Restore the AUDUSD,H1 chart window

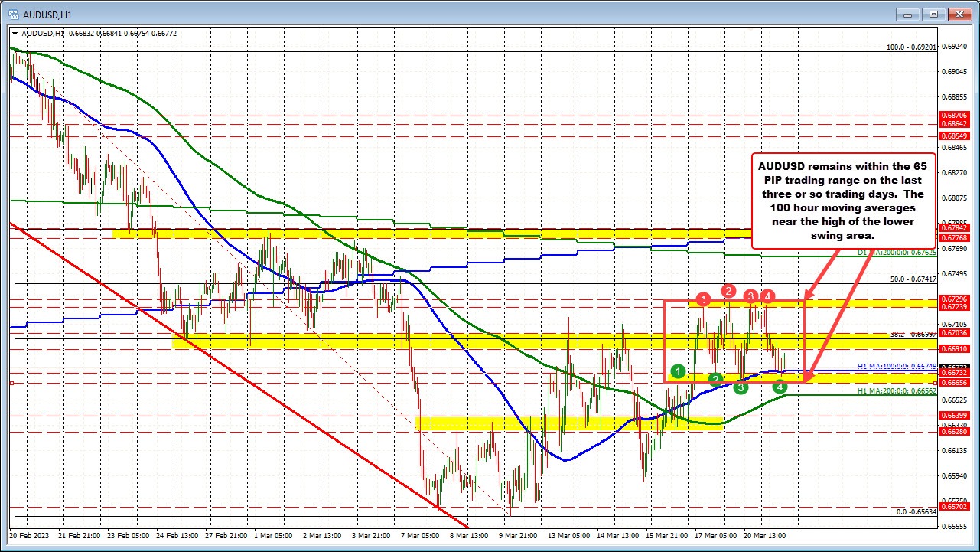[x=933, y=14]
